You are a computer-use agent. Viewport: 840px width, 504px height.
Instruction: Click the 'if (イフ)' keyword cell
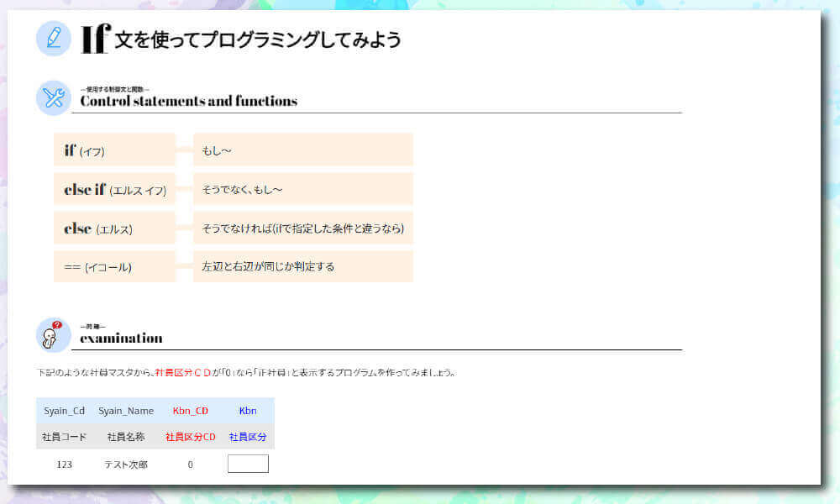click(x=114, y=150)
